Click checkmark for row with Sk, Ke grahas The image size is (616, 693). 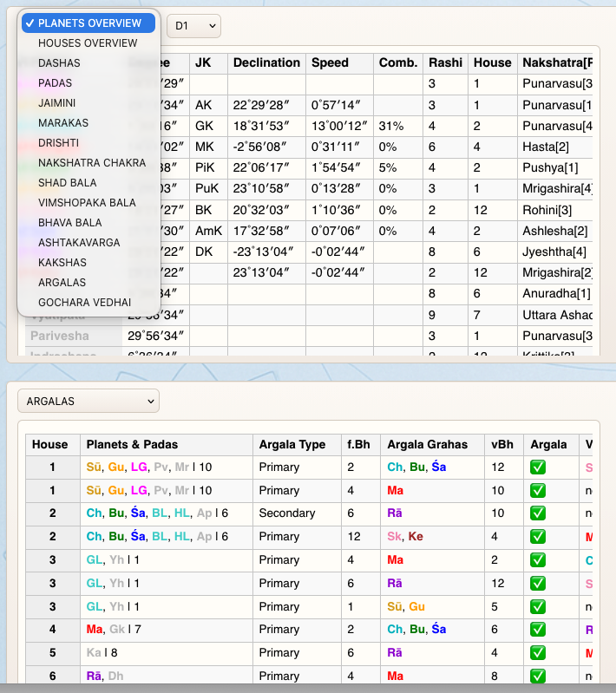point(538,537)
